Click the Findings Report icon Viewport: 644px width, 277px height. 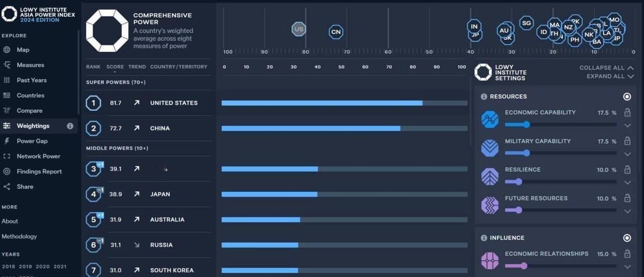(7, 172)
